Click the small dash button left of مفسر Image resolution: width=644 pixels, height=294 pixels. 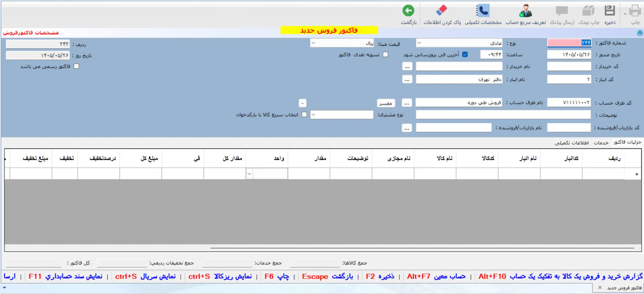[302, 103]
